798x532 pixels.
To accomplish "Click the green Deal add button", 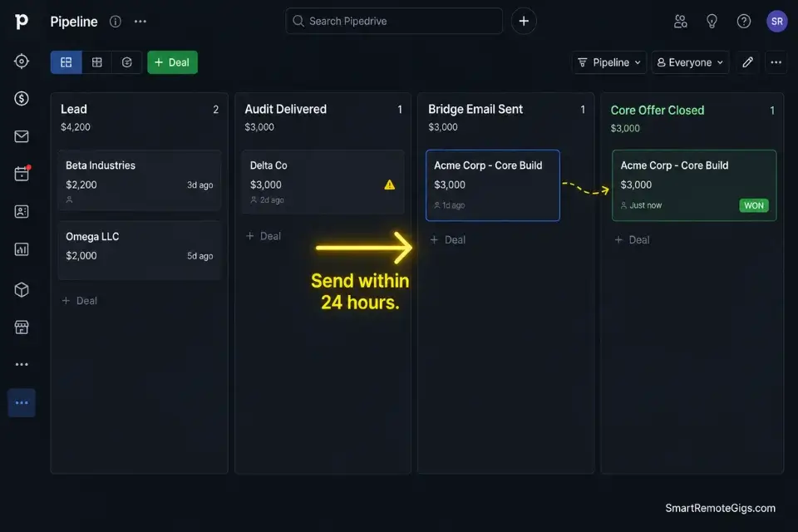I will coord(173,62).
